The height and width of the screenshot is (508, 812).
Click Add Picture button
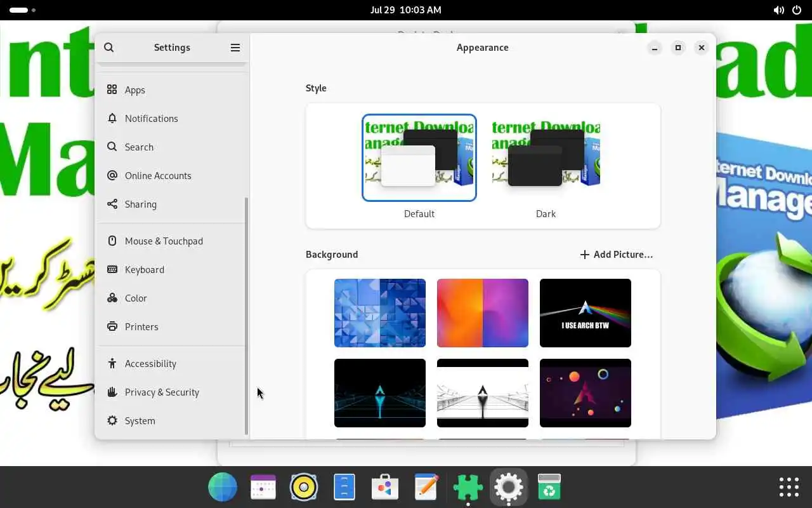point(616,255)
